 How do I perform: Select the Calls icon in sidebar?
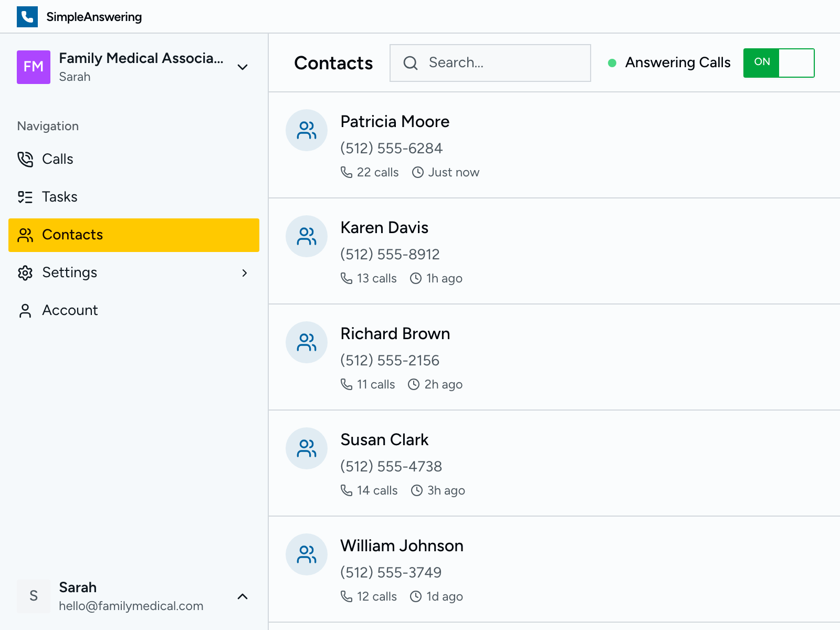click(25, 159)
